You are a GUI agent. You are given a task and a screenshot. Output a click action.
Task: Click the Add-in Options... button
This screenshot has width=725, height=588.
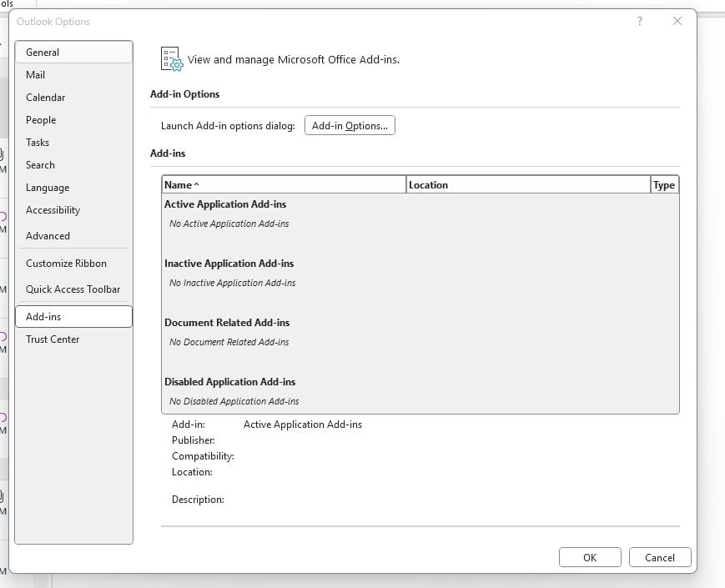click(350, 126)
